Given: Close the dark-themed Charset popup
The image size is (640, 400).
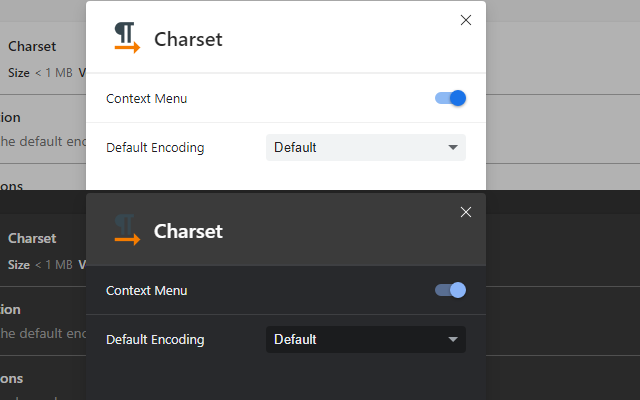Looking at the screenshot, I should [x=465, y=212].
